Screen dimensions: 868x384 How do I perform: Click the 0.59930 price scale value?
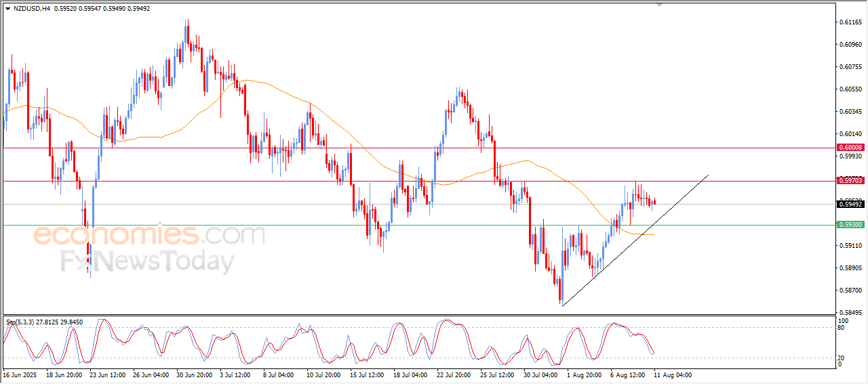(x=850, y=156)
